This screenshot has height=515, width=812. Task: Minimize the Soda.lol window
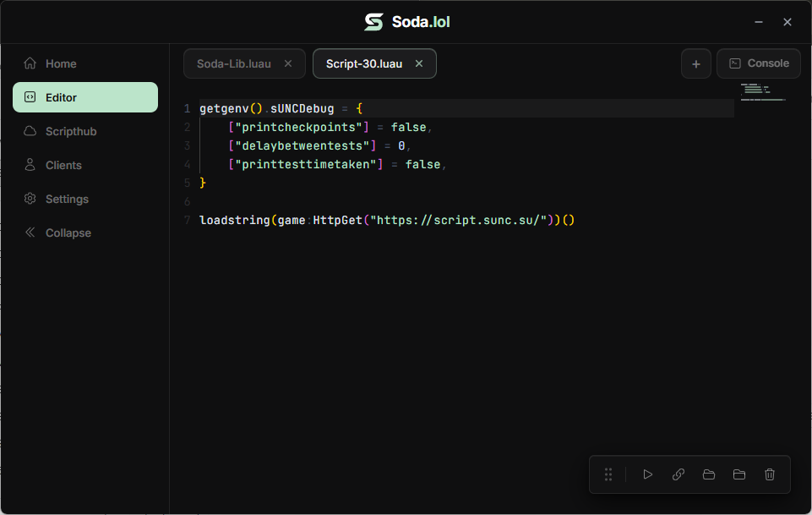pos(759,22)
